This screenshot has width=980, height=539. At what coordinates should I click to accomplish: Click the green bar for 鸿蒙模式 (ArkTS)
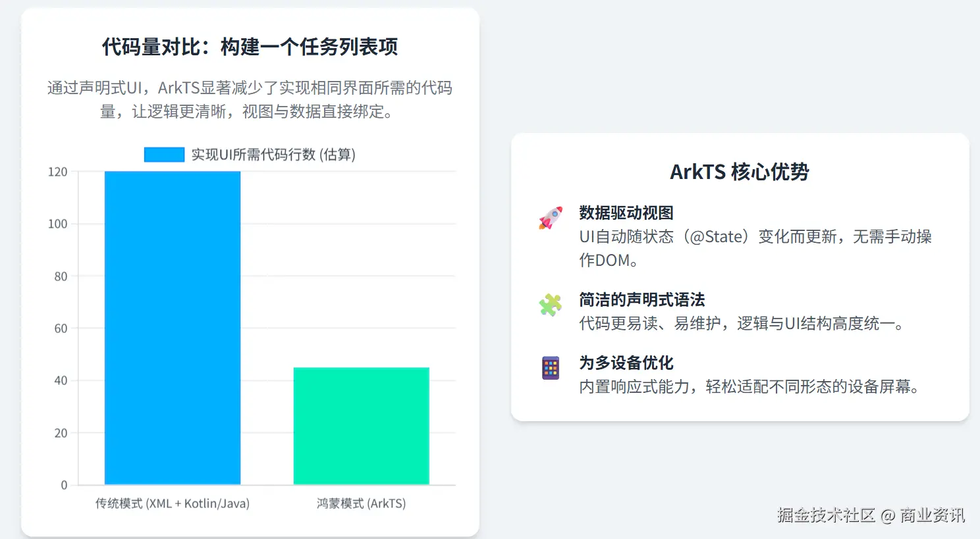point(361,426)
